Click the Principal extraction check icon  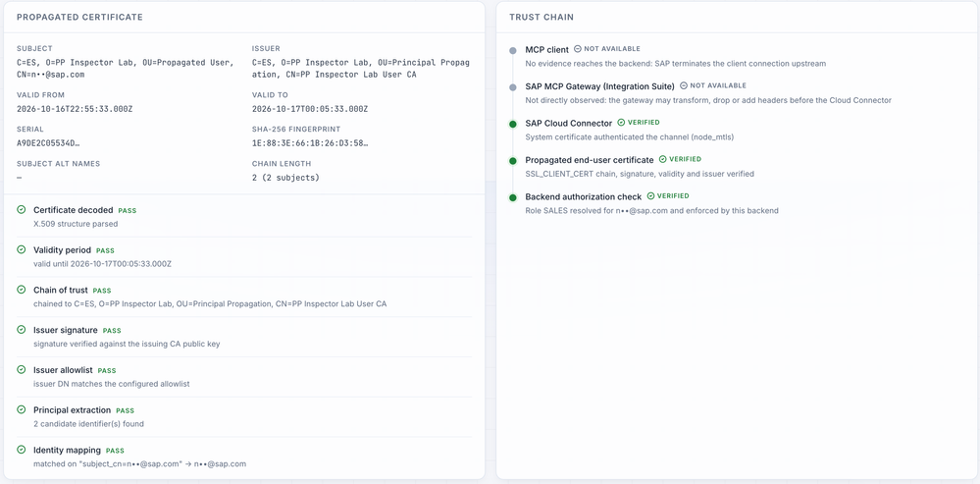(x=22, y=409)
